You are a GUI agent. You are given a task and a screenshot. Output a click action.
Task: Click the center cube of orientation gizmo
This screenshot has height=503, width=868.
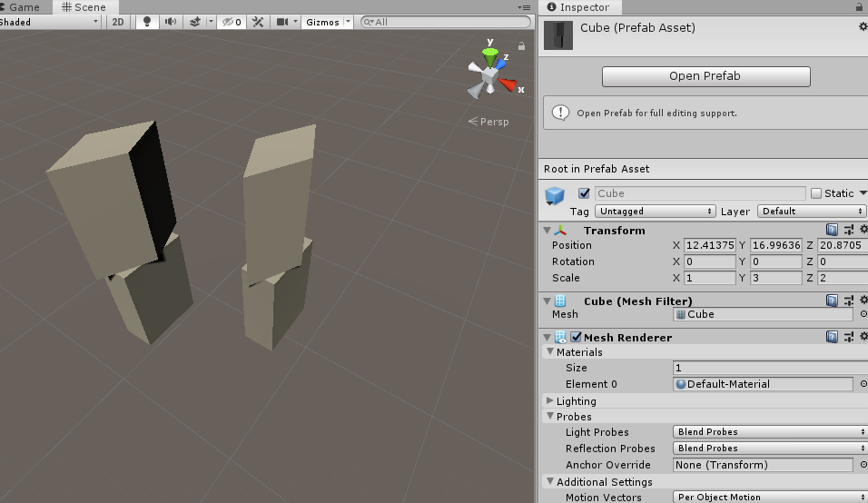(489, 77)
